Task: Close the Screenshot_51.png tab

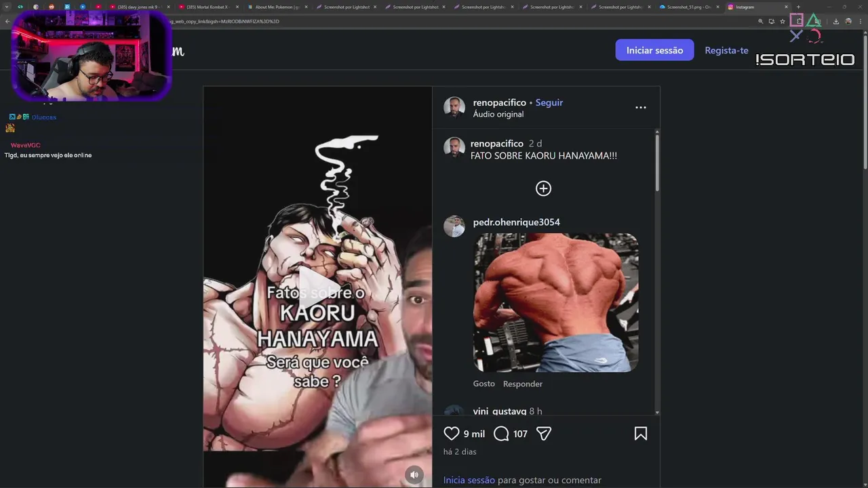Action: click(x=717, y=7)
